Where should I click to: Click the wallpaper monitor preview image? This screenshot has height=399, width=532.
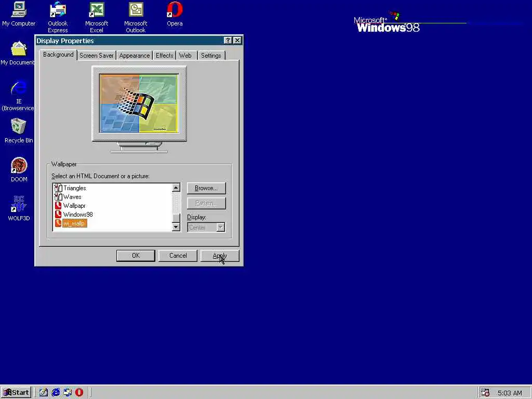[x=139, y=103]
